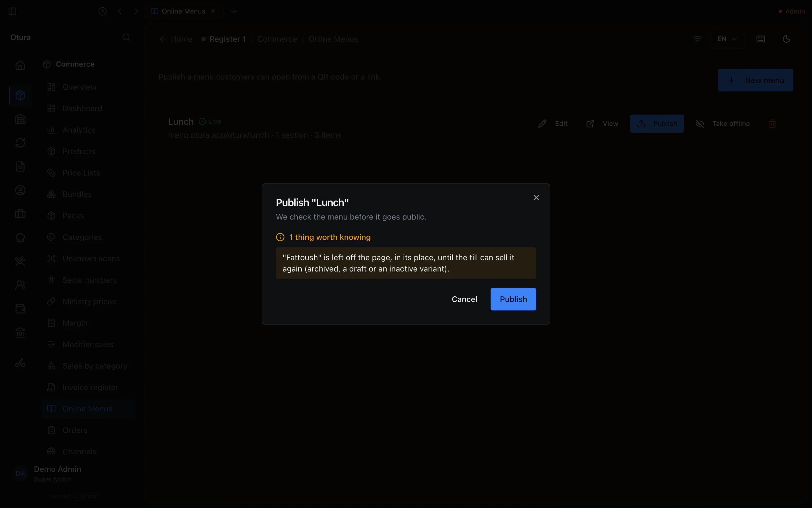Click the Publish button in Lunch row
Screen dimensions: 812x508
657,124
